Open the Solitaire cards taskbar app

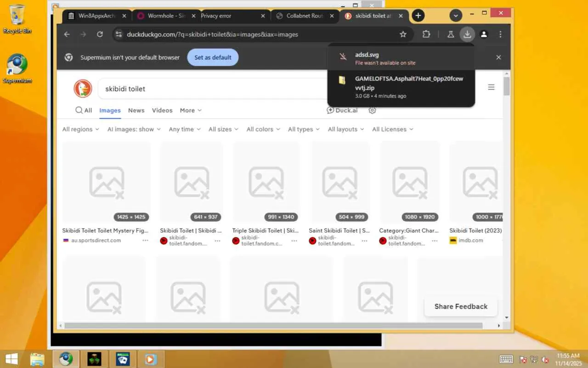pos(123,359)
